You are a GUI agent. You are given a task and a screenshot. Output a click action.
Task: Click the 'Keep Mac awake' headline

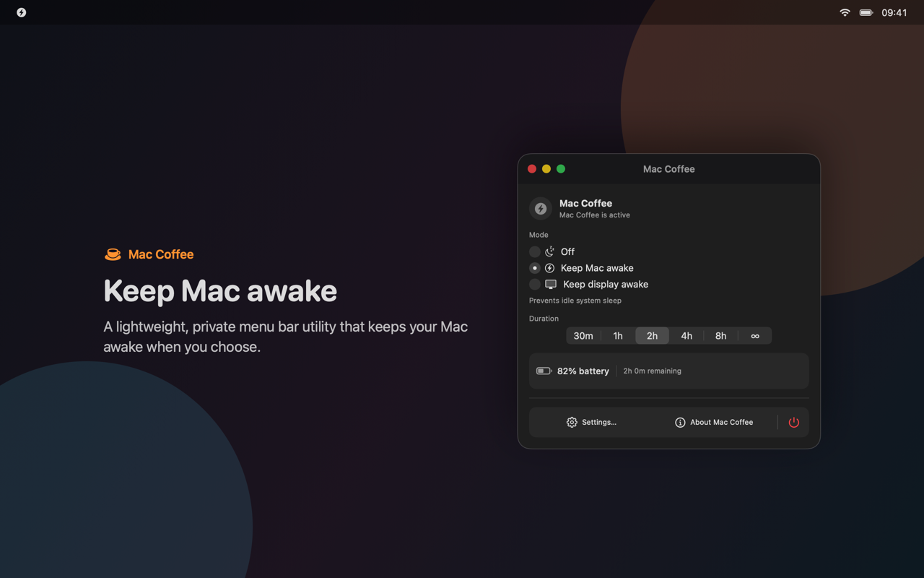[220, 290]
